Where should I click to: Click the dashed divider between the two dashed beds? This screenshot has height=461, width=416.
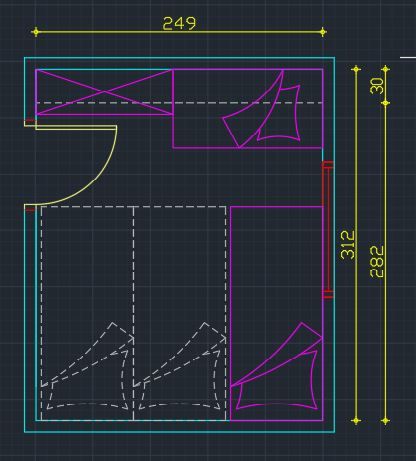pos(133,313)
